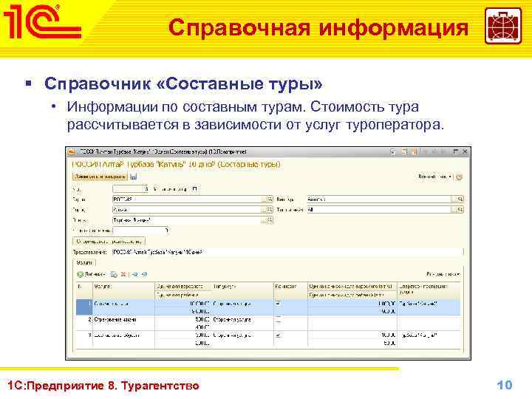Click the Записать и закрыть button
The height and width of the screenshot is (399, 532).
click(100, 177)
